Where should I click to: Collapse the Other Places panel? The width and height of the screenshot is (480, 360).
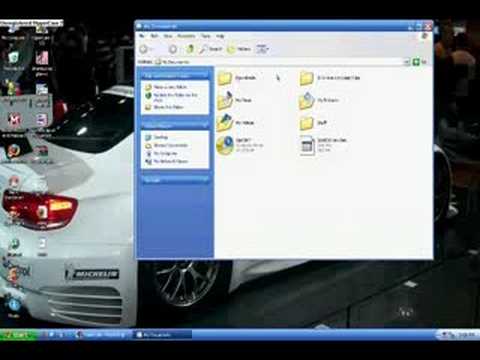point(204,125)
